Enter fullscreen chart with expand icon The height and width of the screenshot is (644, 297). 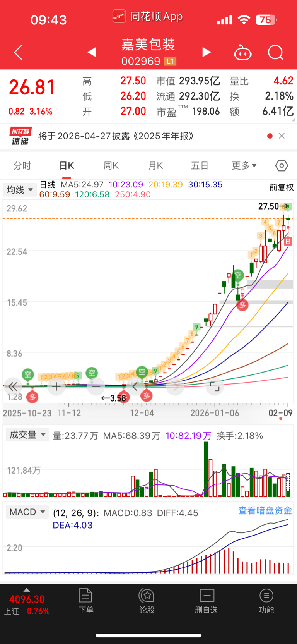pyautogui.click(x=215, y=386)
